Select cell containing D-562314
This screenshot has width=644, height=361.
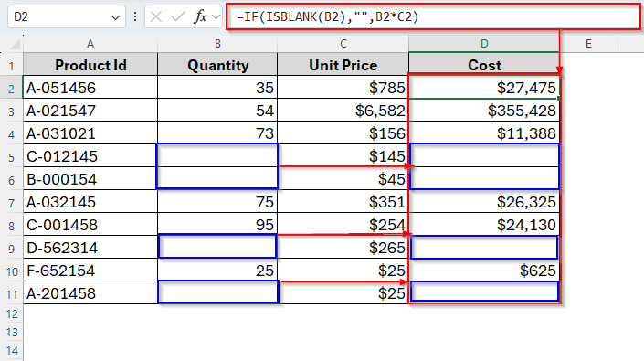(90, 248)
